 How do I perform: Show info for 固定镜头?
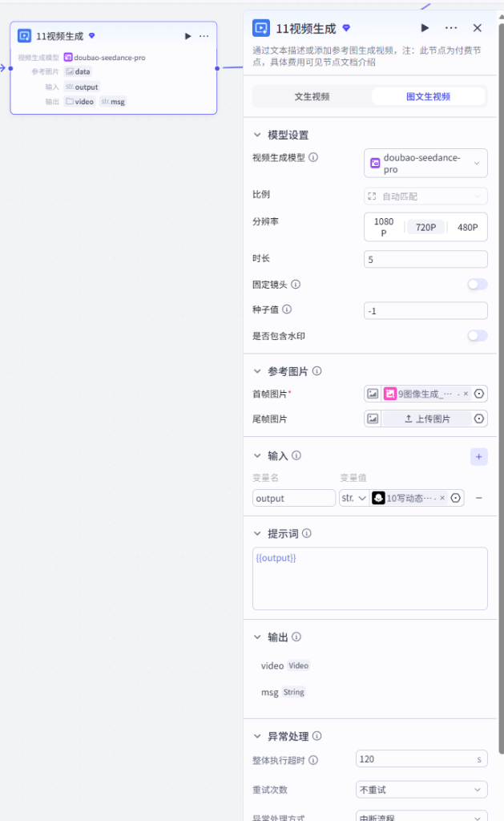coord(296,285)
